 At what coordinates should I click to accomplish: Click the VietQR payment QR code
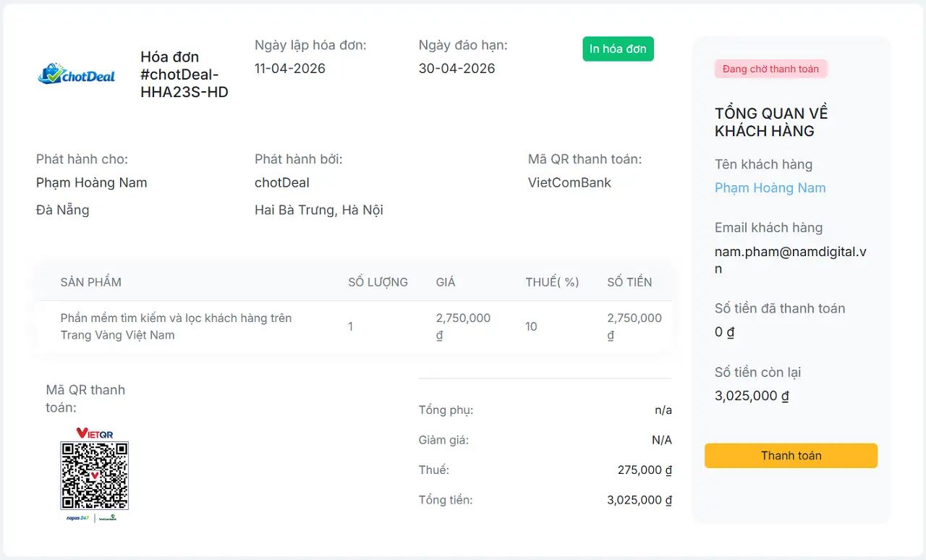(94, 475)
